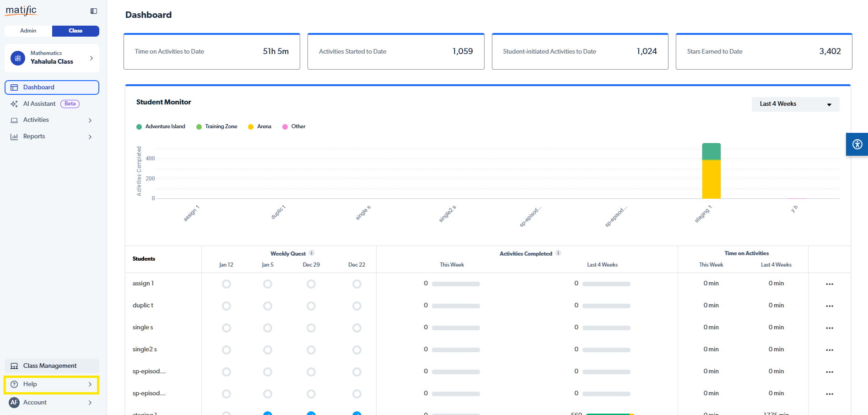Open the accessibility widget
868x415 pixels.
(857, 144)
